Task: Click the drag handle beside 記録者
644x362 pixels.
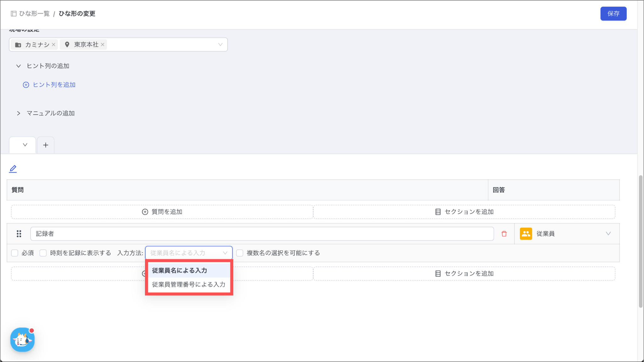Action: 19,234
